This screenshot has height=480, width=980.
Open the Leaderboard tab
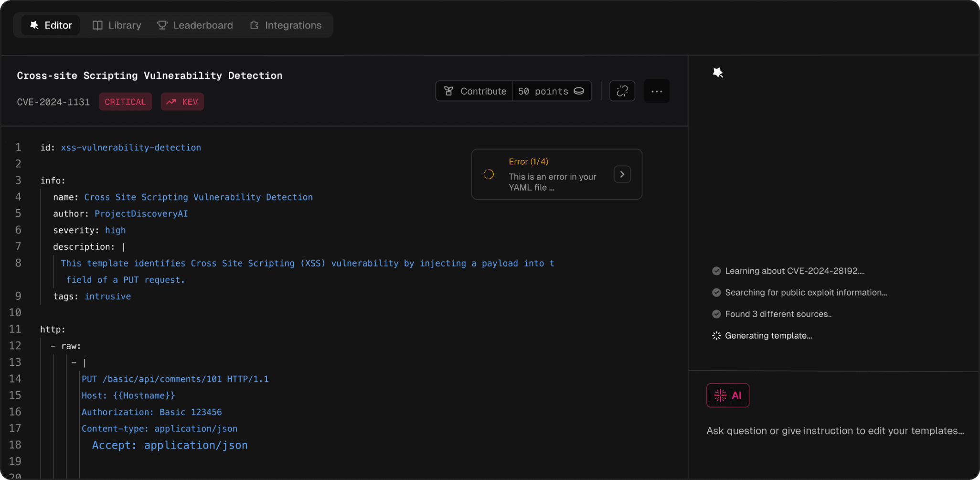(x=195, y=25)
